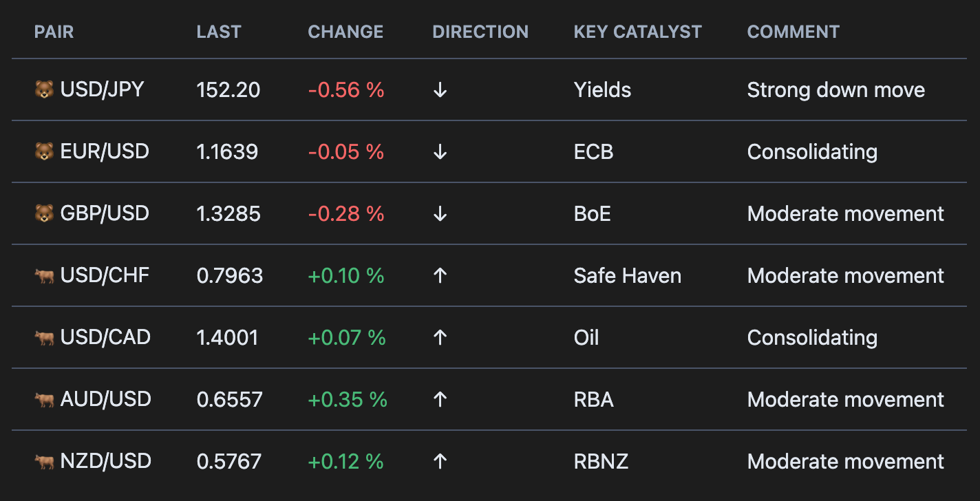Click the bear icon beside EUR/USD
This screenshot has width=980, height=501.
[x=44, y=152]
